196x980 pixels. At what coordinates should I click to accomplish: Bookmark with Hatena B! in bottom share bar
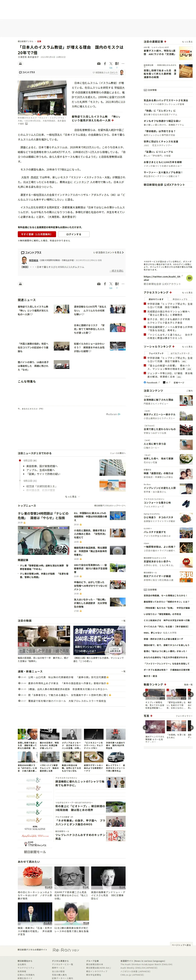[117, 284]
